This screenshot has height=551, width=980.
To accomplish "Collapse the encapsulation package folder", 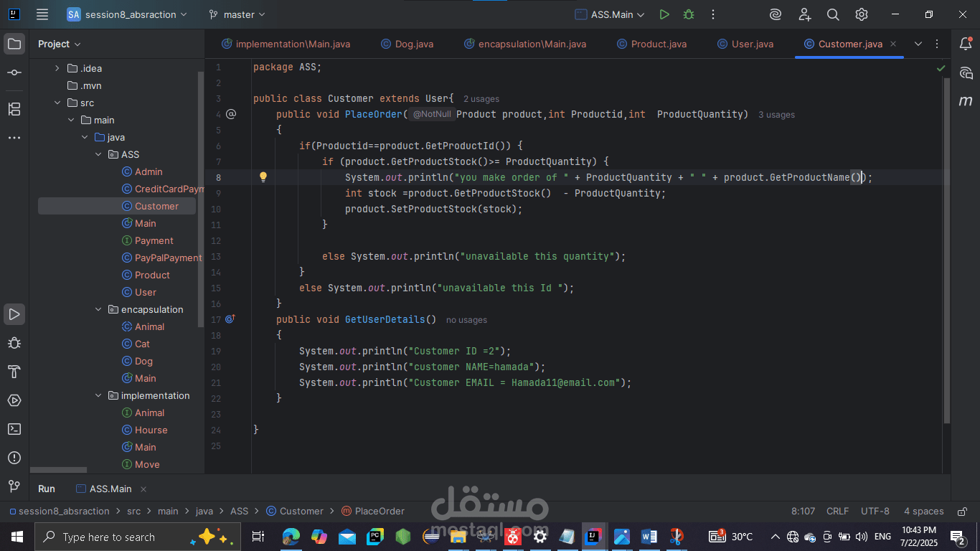I will click(x=99, y=310).
